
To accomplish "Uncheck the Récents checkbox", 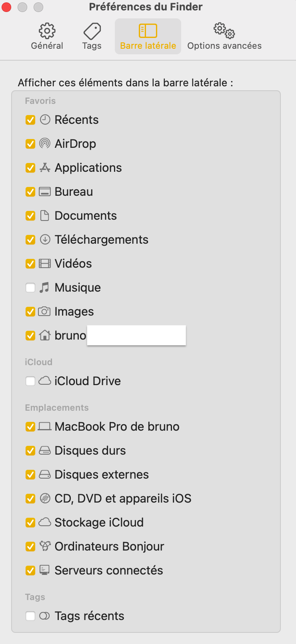I will click(x=30, y=120).
